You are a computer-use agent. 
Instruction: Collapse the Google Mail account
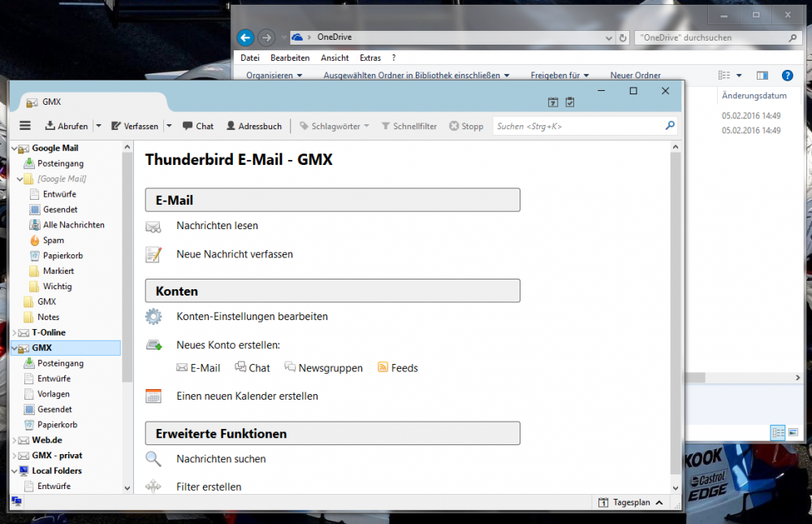pos(15,148)
